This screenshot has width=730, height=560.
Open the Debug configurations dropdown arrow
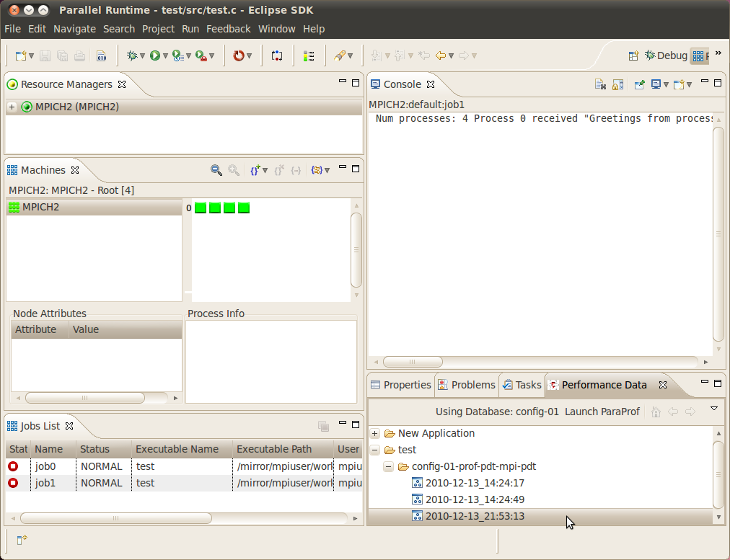pyautogui.click(x=142, y=55)
